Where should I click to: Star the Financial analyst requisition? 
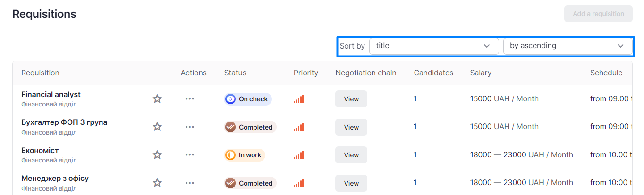[157, 99]
